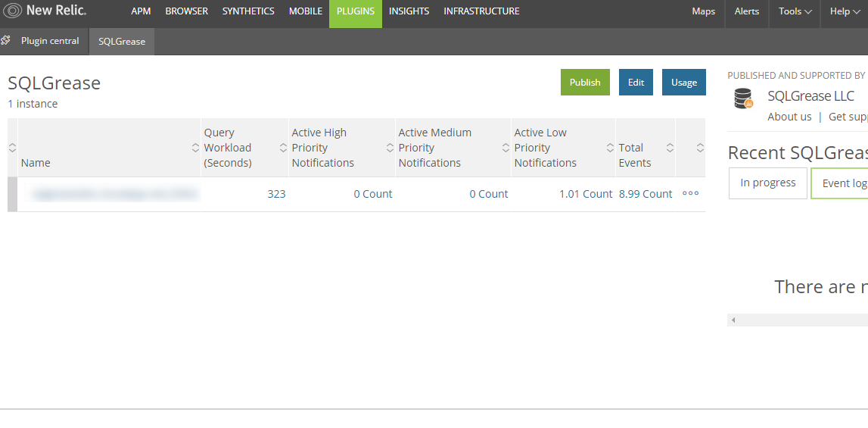Sort by Query Workload column arrows
Screen dimensions: 868x428
click(x=284, y=148)
